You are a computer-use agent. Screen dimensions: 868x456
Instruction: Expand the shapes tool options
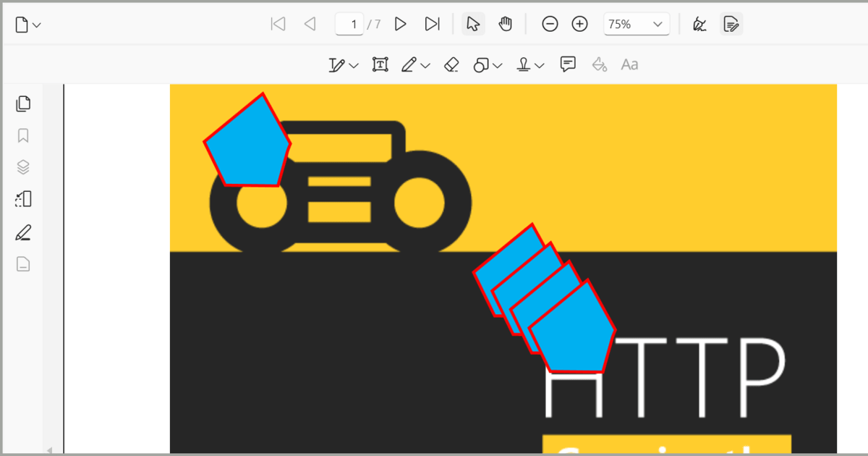(498, 64)
